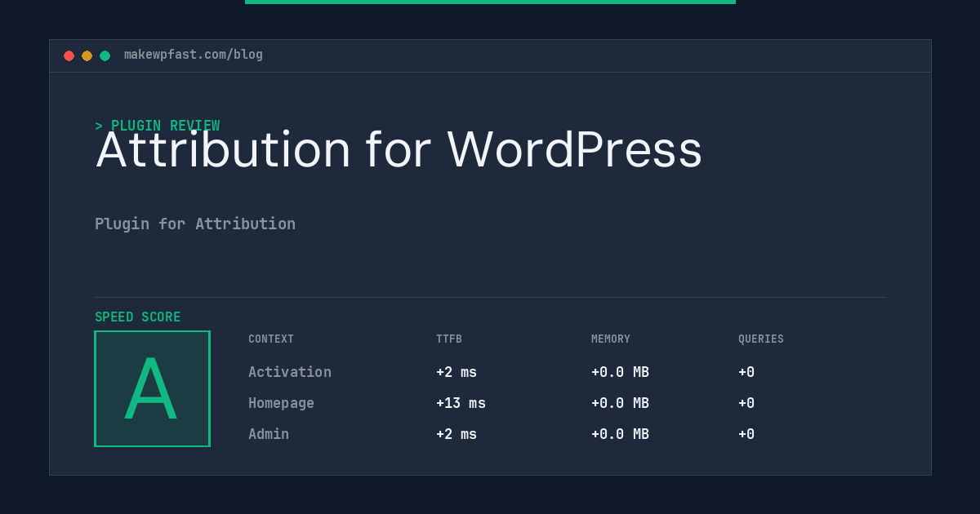
Task: Click the '> PLUGIN REVIEW' label
Action: pyautogui.click(x=157, y=126)
